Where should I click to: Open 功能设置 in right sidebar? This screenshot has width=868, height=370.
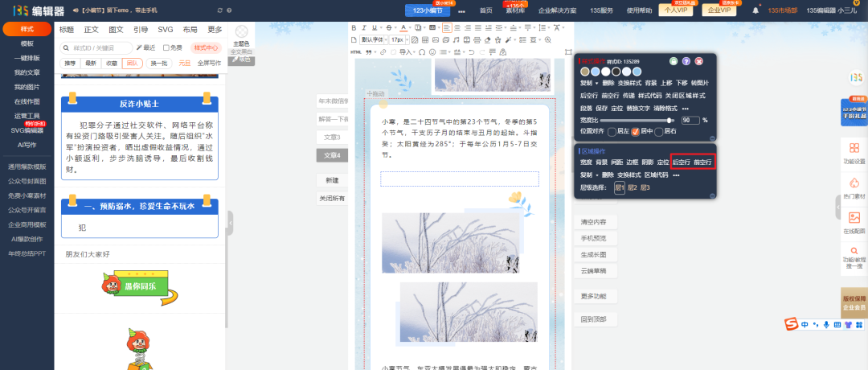[853, 154]
